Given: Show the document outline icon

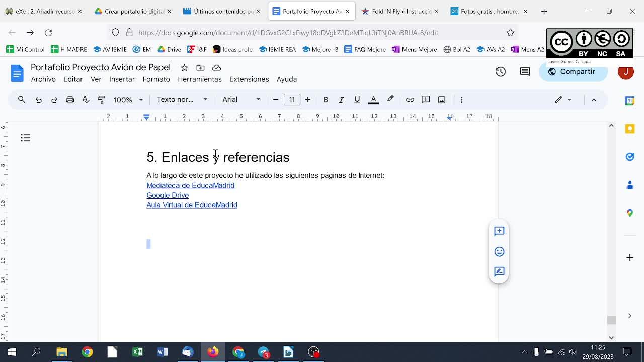Looking at the screenshot, I should pos(26,138).
